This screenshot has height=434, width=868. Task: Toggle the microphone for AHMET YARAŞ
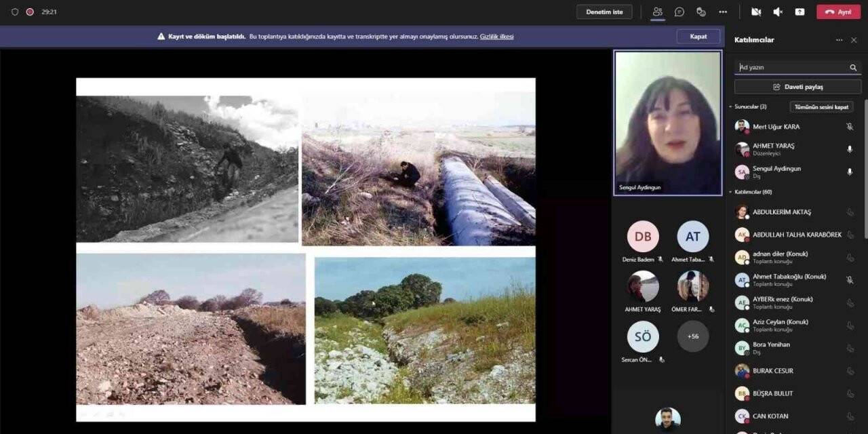tap(850, 149)
